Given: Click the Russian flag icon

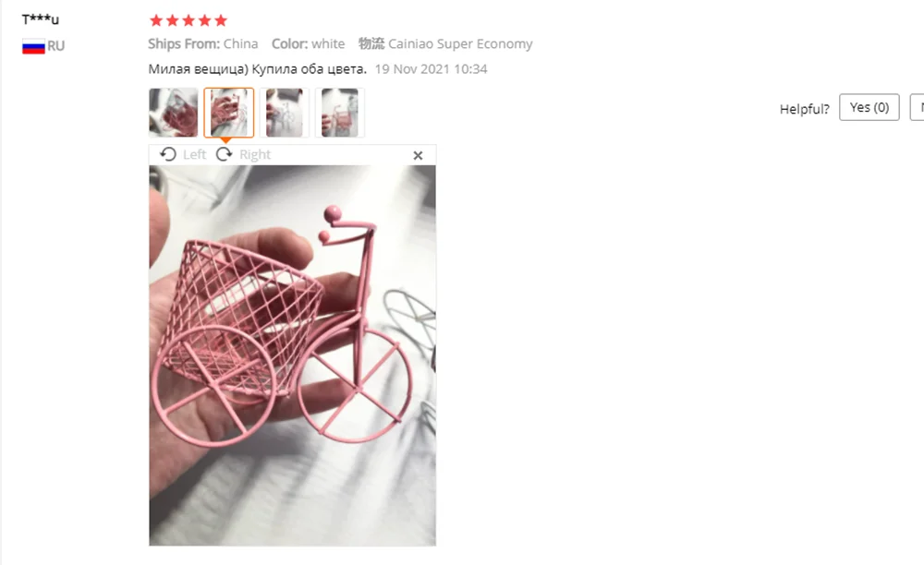Looking at the screenshot, I should pos(33,46).
